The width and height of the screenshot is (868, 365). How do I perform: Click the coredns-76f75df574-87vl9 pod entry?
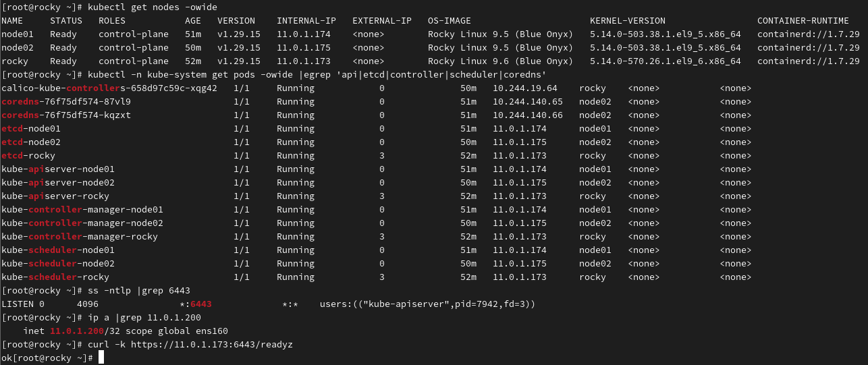click(x=66, y=101)
